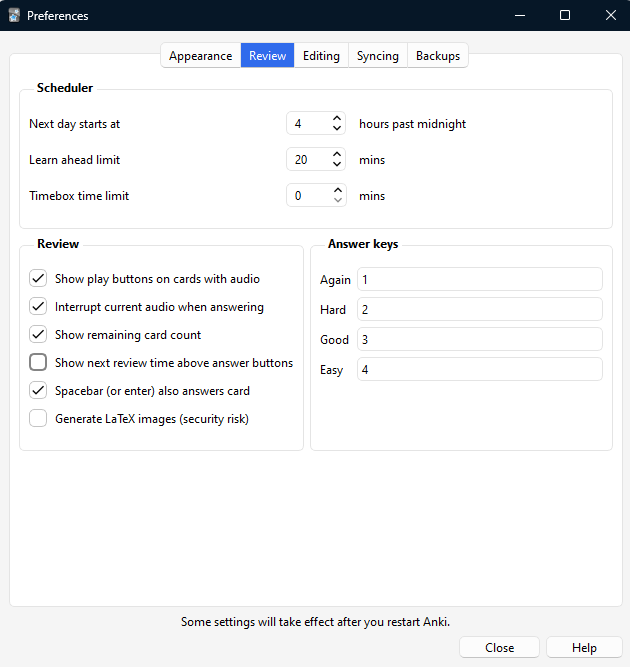Click the Again answer key field
630x667 pixels.
tap(479, 280)
